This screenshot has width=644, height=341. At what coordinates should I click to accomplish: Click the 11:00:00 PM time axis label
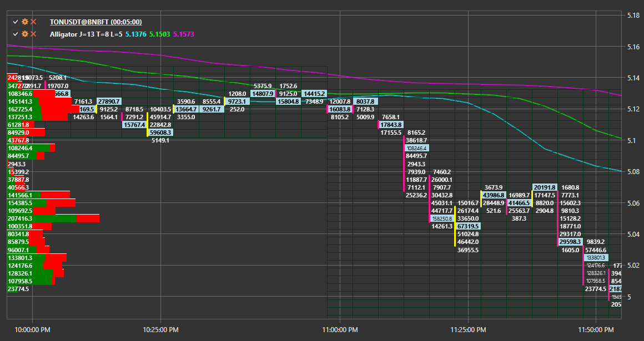[341, 329]
